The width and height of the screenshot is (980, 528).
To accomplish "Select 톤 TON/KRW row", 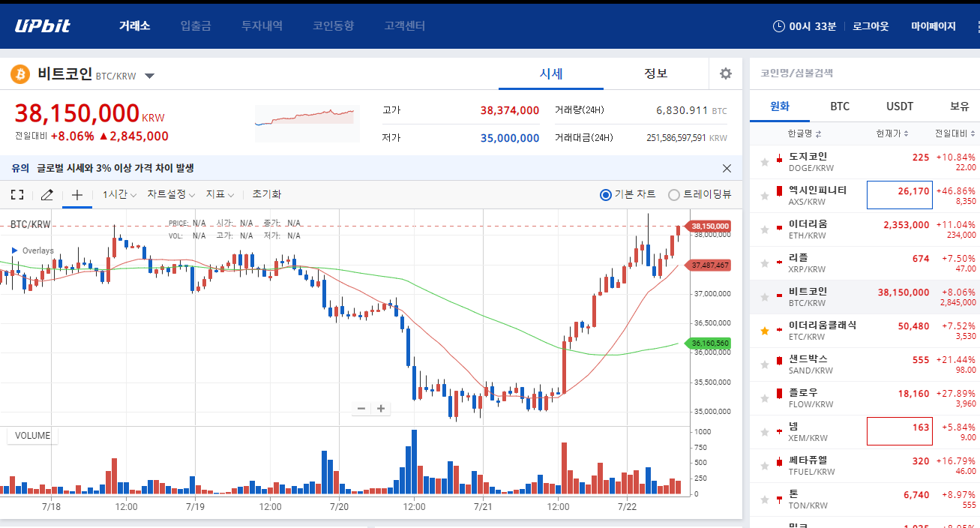I will pos(865,499).
